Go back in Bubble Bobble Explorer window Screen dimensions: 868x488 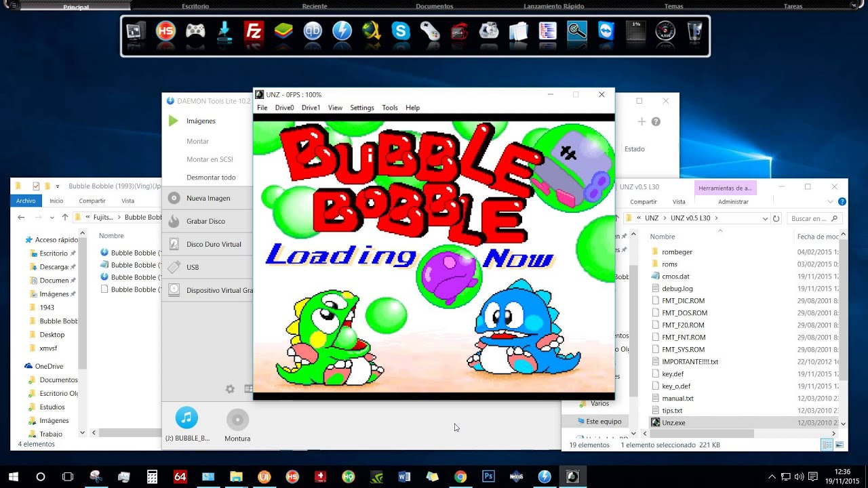pyautogui.click(x=21, y=218)
